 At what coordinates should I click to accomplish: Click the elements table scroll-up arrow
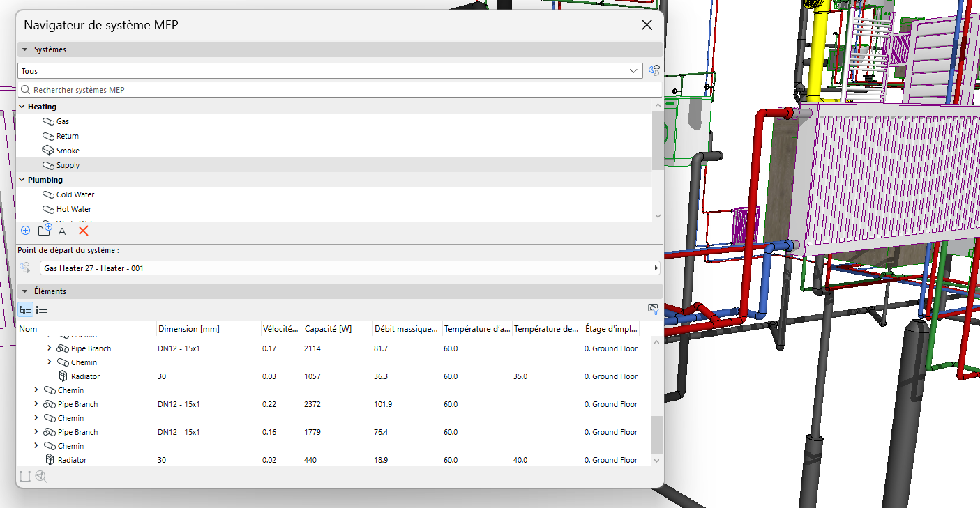pos(656,341)
